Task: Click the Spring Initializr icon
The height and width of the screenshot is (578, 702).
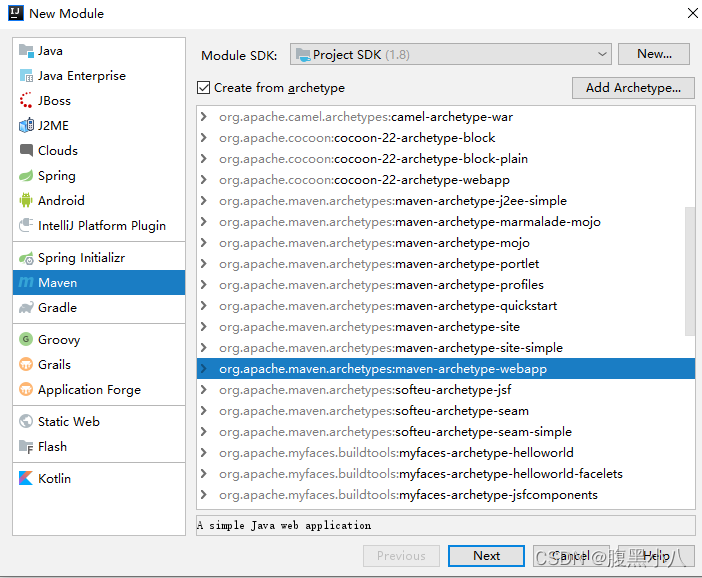Action: pyautogui.click(x=26, y=258)
